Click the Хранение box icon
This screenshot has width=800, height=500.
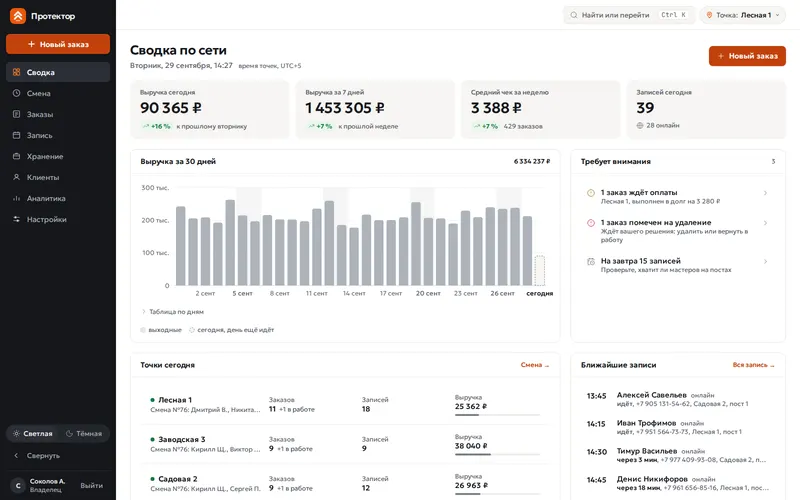click(x=16, y=156)
